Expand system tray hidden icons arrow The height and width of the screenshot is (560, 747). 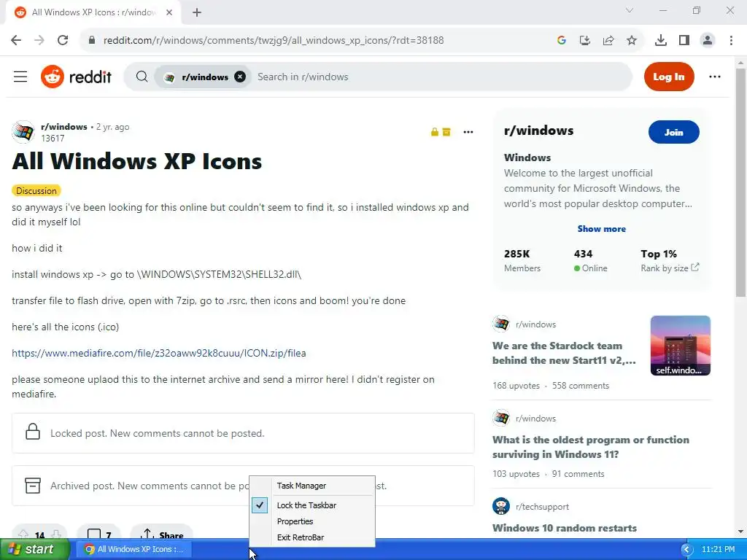686,549
